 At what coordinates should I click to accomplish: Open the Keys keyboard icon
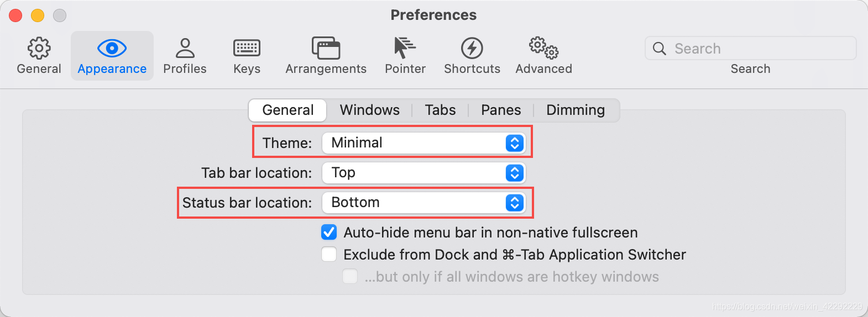pos(247,49)
